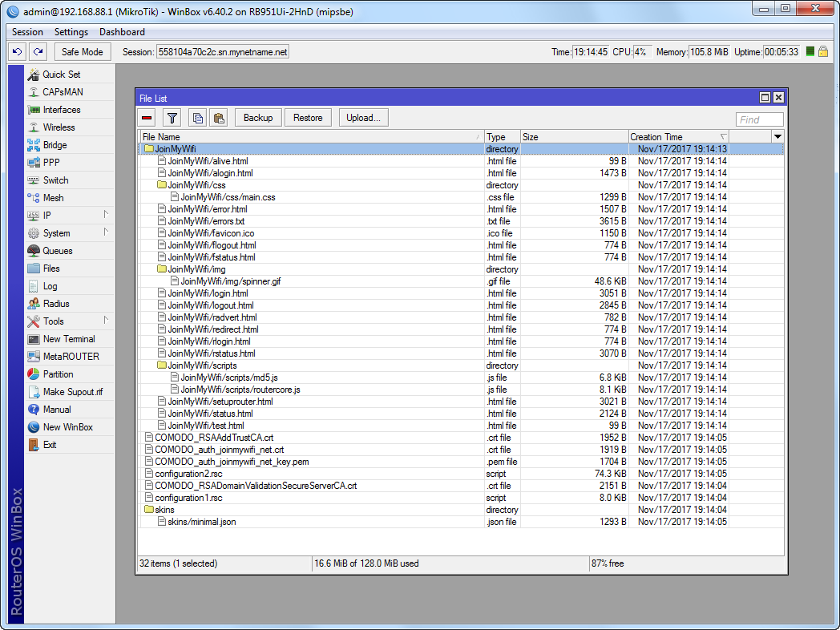Click the red Remove button in File List
Screen dimensions: 840x630
click(x=147, y=118)
